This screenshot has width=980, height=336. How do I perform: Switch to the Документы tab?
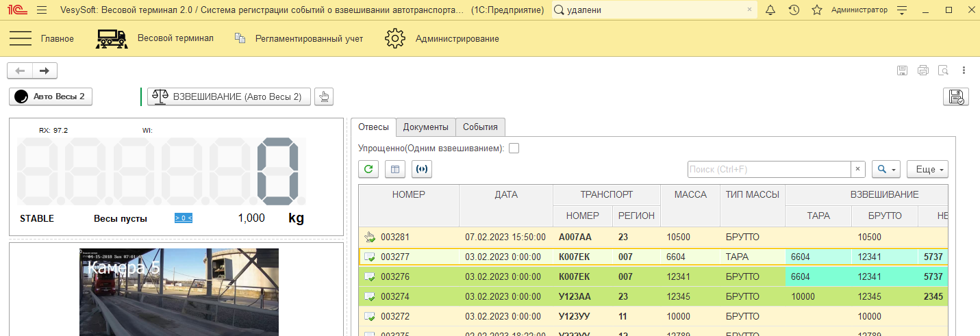pyautogui.click(x=425, y=127)
